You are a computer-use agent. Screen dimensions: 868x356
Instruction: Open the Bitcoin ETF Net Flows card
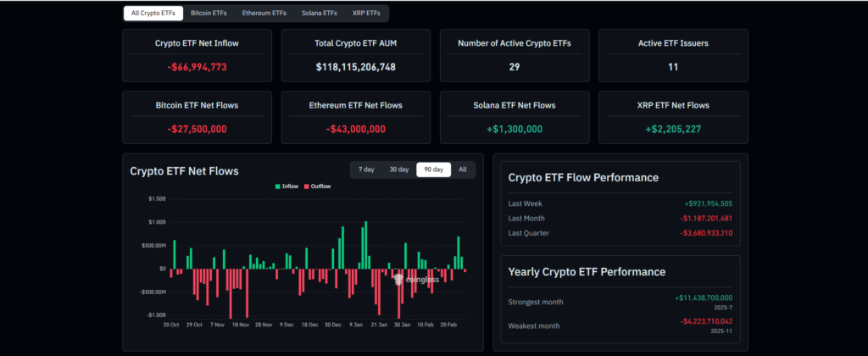point(198,117)
